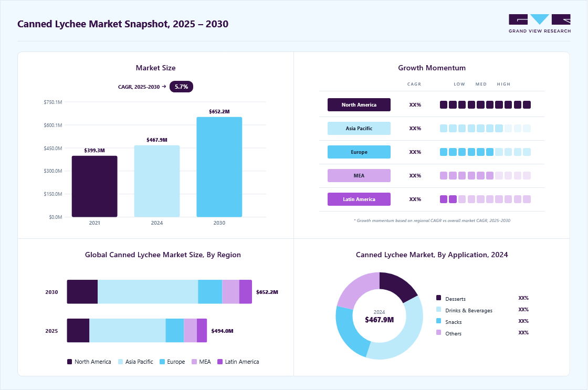Select the North America segment in 2030 bar

pyautogui.click(x=82, y=292)
